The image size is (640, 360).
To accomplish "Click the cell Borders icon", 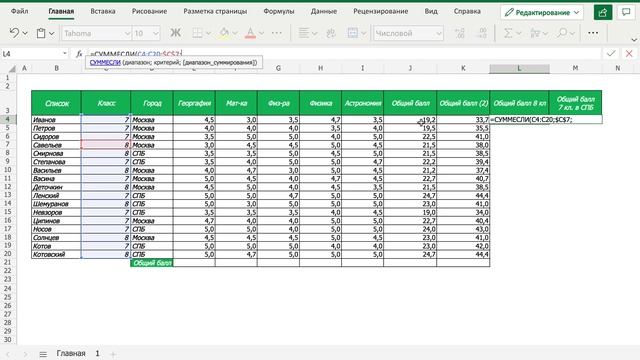I will (197, 33).
